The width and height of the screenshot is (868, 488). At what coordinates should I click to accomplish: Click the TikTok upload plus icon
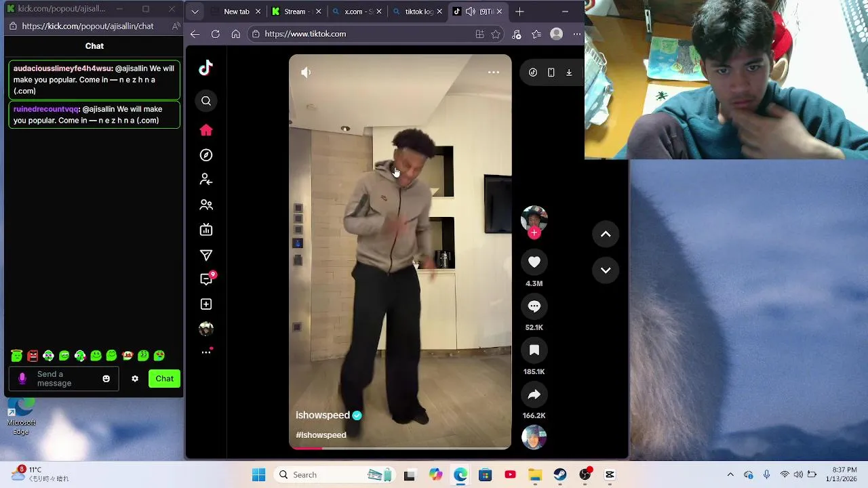point(206,304)
